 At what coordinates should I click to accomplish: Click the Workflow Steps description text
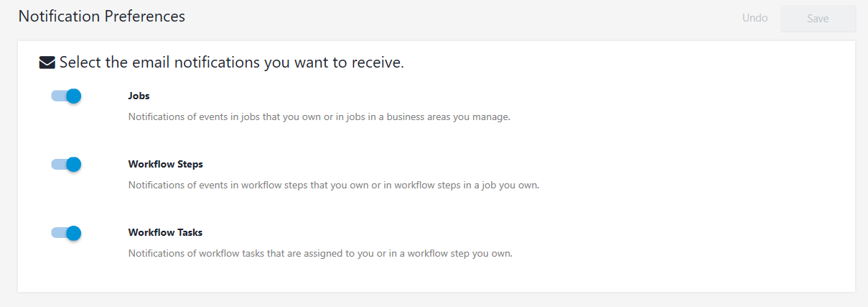coord(334,185)
